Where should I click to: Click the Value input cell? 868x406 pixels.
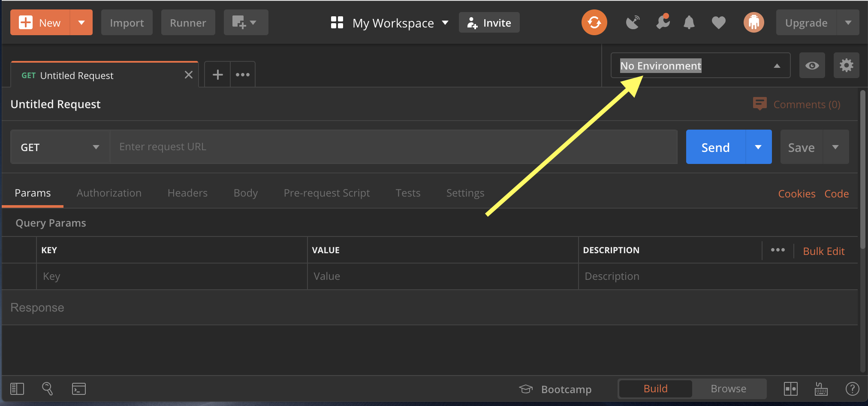(443, 276)
